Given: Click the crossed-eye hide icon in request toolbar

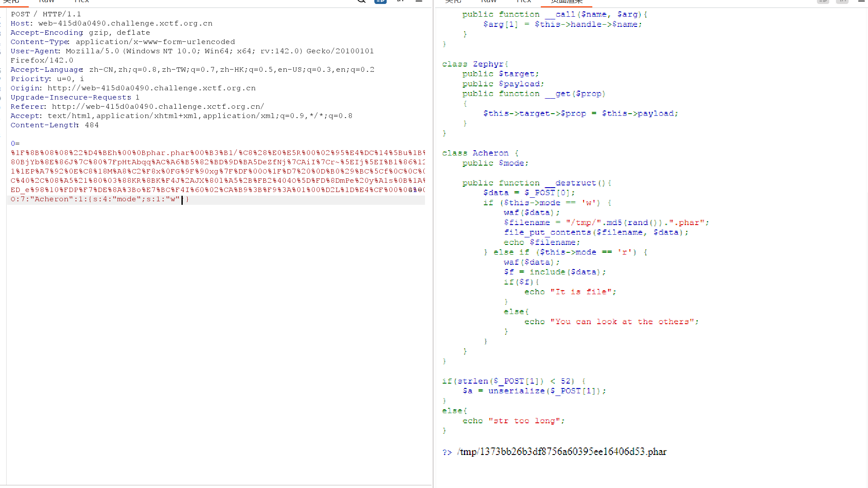Looking at the screenshot, I should click(x=362, y=1).
